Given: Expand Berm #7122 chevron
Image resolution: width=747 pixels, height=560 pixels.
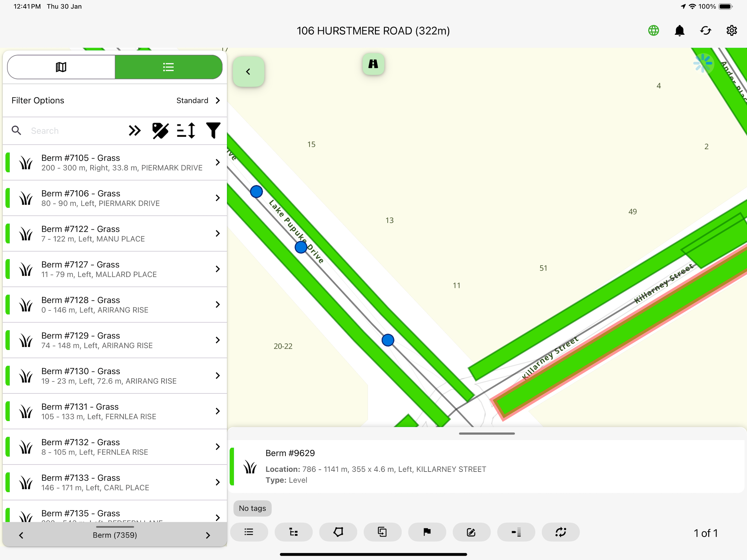Looking at the screenshot, I should (217, 234).
